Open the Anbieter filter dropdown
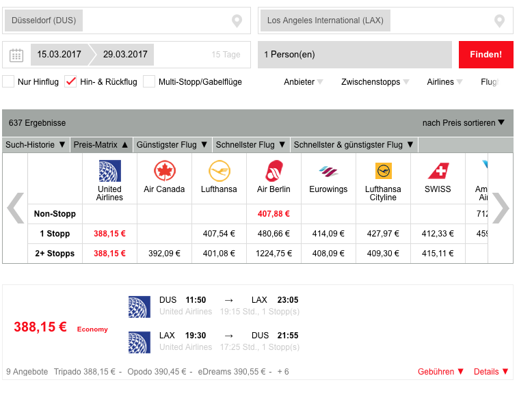The height and width of the screenshot is (393, 532). point(304,82)
